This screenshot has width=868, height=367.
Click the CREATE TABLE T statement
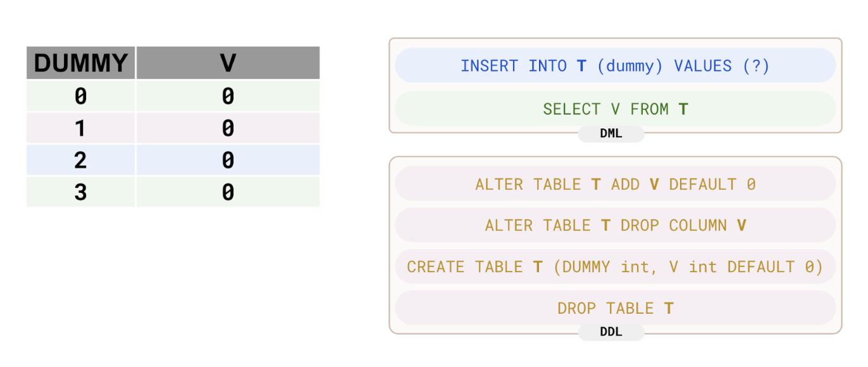(614, 267)
